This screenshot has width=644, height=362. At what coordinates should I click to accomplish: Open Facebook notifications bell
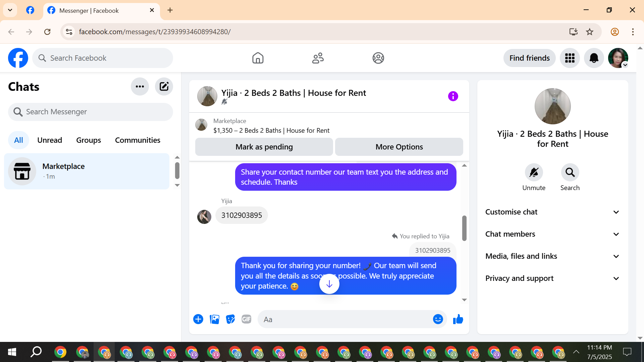click(x=594, y=58)
